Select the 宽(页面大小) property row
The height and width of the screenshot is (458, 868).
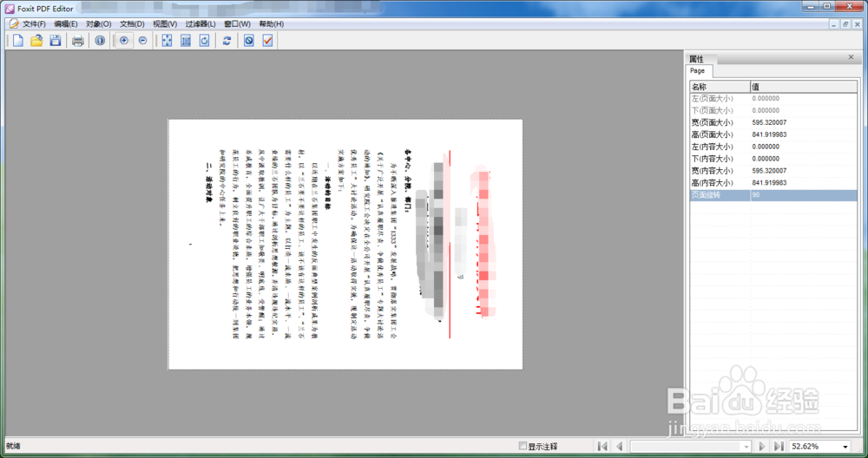click(x=773, y=123)
